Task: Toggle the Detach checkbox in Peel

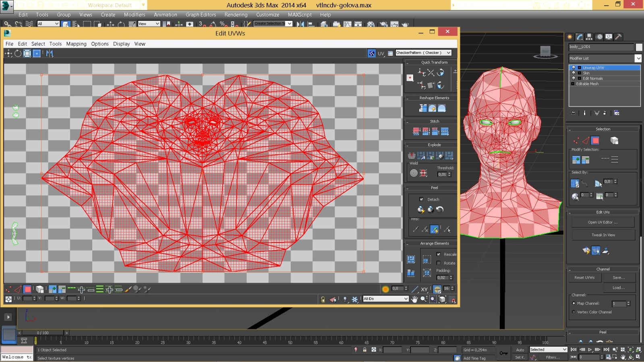Action: (x=421, y=199)
